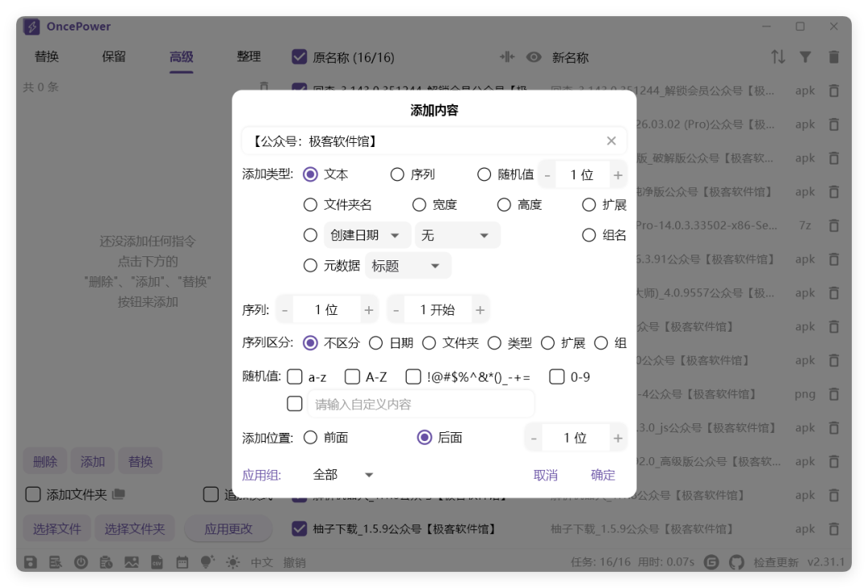Click the save icon in status bar
This screenshot has width=868, height=588.
[x=31, y=562]
